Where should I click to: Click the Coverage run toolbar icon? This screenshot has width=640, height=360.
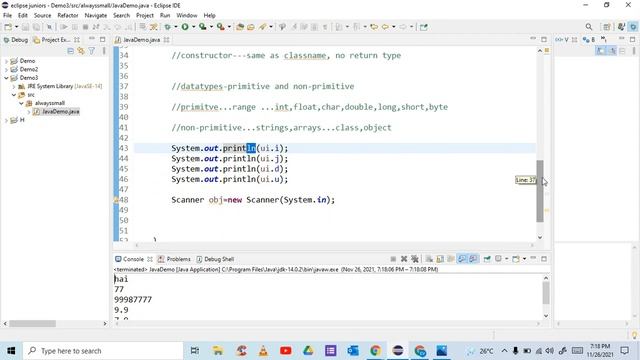tap(202, 27)
